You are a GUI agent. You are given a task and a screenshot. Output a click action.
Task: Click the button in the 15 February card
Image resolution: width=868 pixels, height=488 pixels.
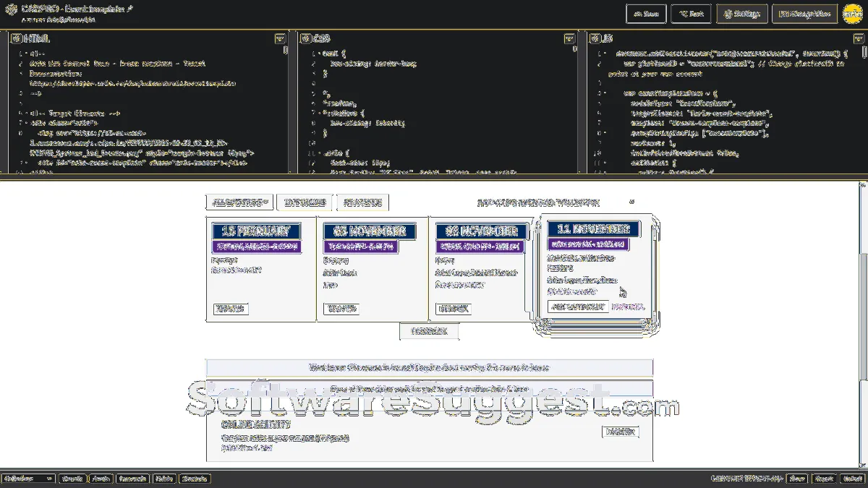coord(231,309)
